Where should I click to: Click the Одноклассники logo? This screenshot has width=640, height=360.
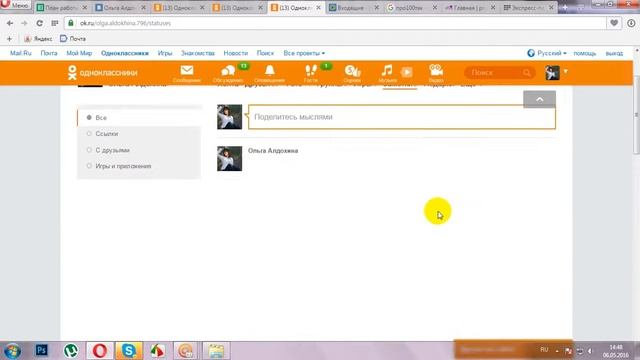(x=103, y=73)
